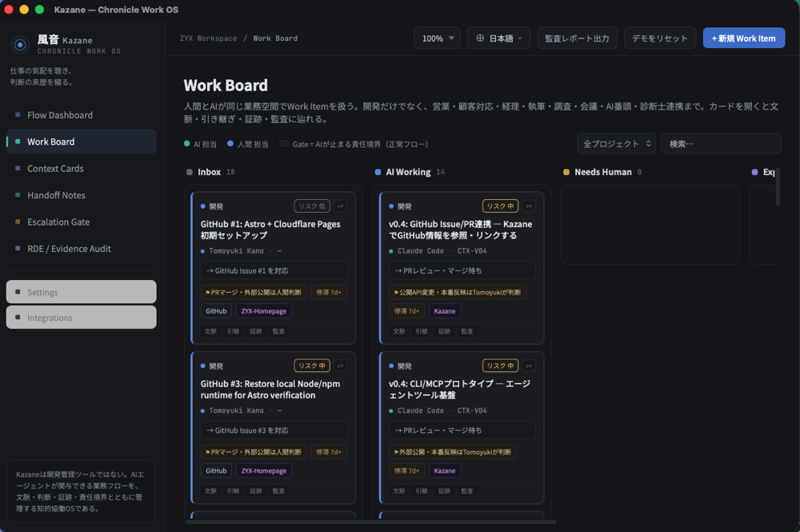
Task: Open 監査 chip on GitHub #1 card
Action: tap(278, 331)
